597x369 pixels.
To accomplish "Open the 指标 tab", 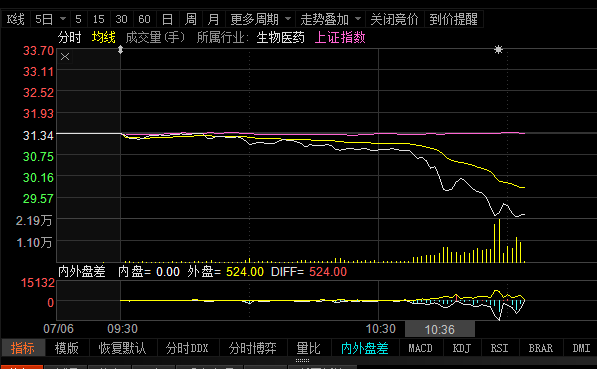I will [23, 348].
